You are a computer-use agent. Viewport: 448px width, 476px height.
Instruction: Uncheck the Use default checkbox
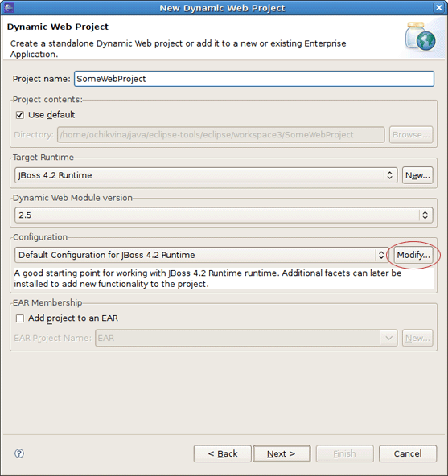click(20, 115)
